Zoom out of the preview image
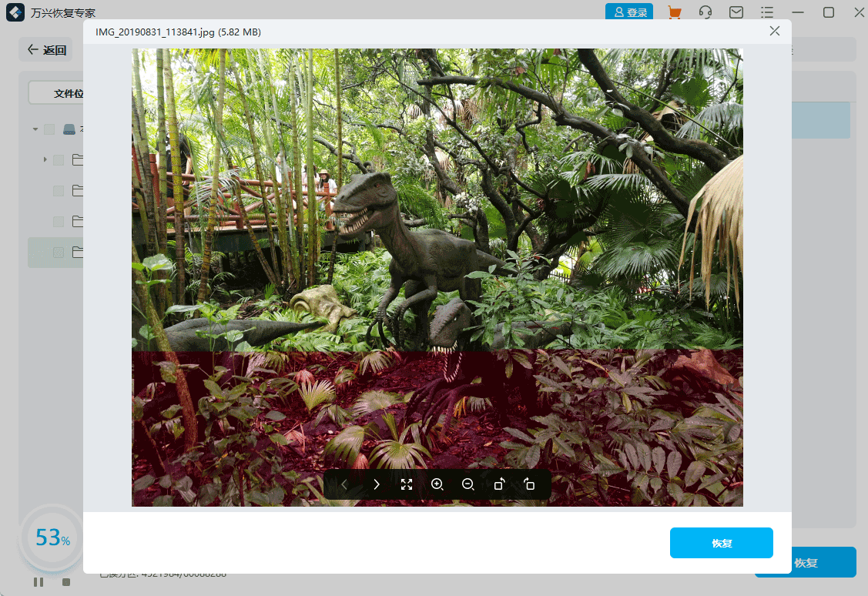The width and height of the screenshot is (868, 596). click(468, 484)
